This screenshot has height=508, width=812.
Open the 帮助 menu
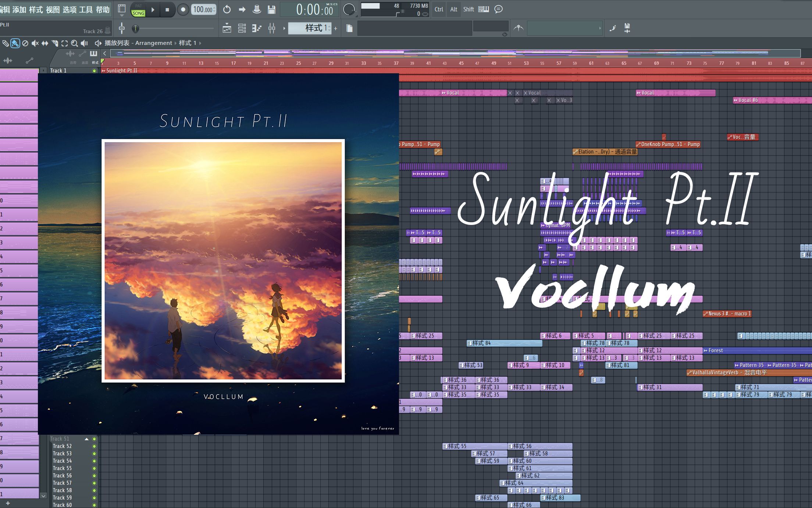click(x=103, y=10)
